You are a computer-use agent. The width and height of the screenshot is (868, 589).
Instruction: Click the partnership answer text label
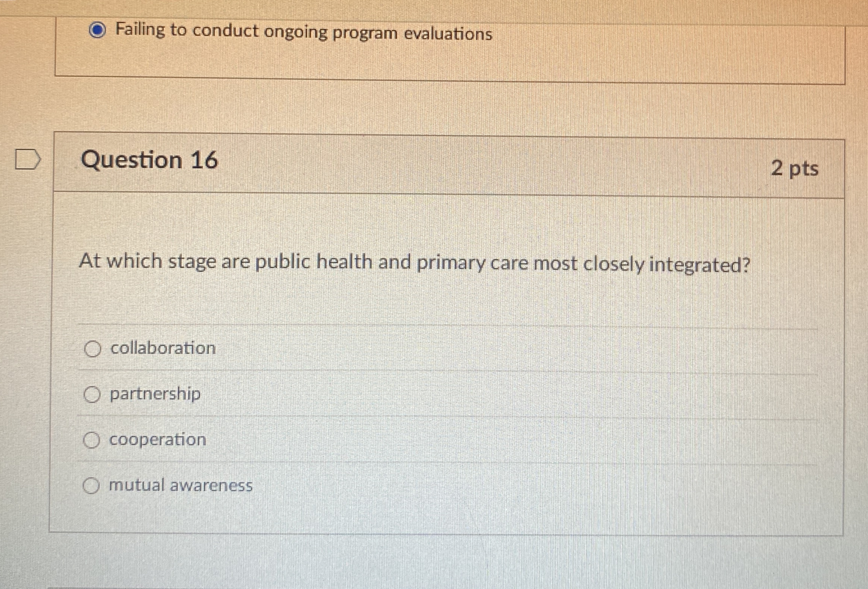[155, 395]
